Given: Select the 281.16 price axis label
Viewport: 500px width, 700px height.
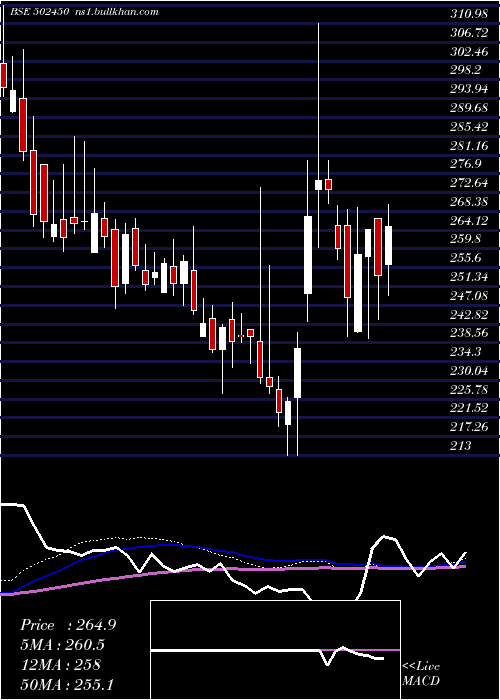Looking at the screenshot, I should [469, 146].
